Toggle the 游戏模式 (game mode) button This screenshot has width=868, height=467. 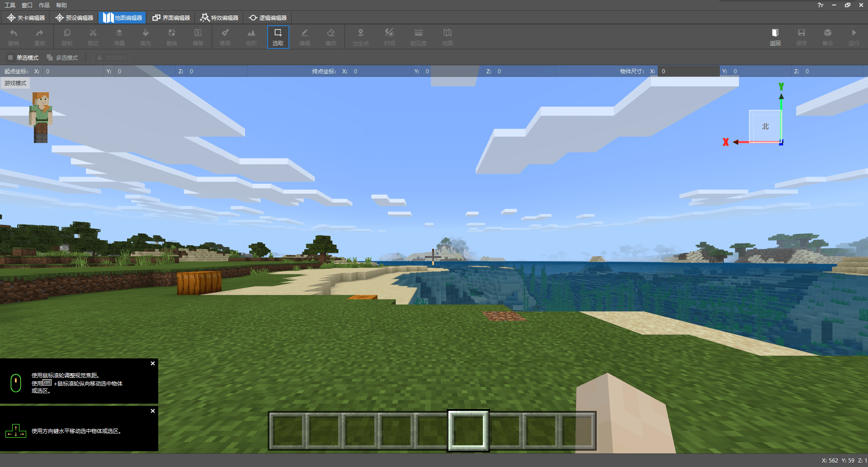pos(15,83)
